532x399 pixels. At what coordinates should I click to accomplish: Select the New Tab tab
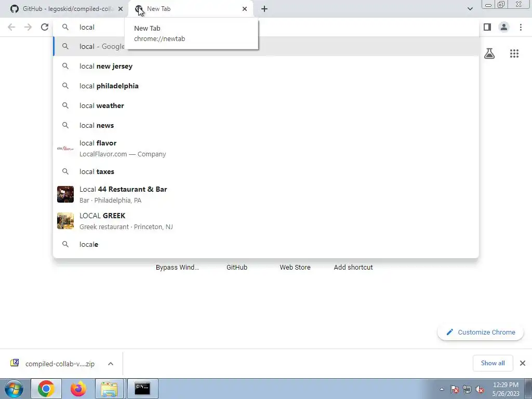pos(191,9)
